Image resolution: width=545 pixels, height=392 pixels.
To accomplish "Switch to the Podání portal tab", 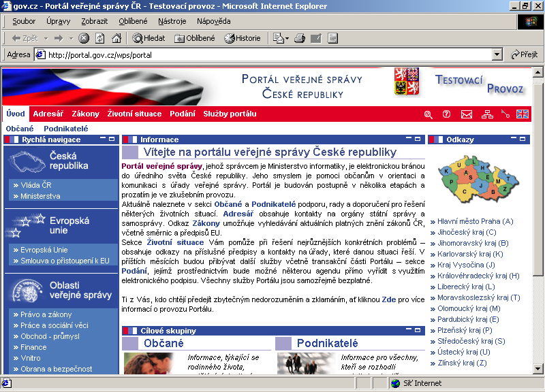I will (x=183, y=114).
